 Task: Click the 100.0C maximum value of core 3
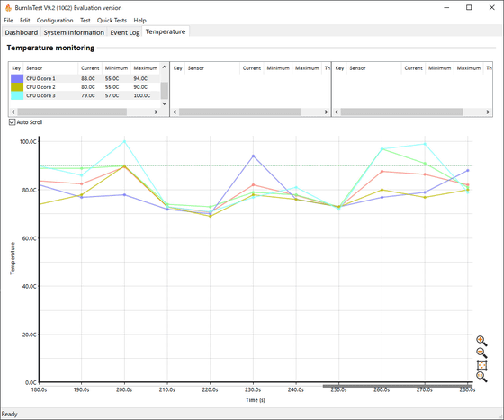[x=142, y=95]
